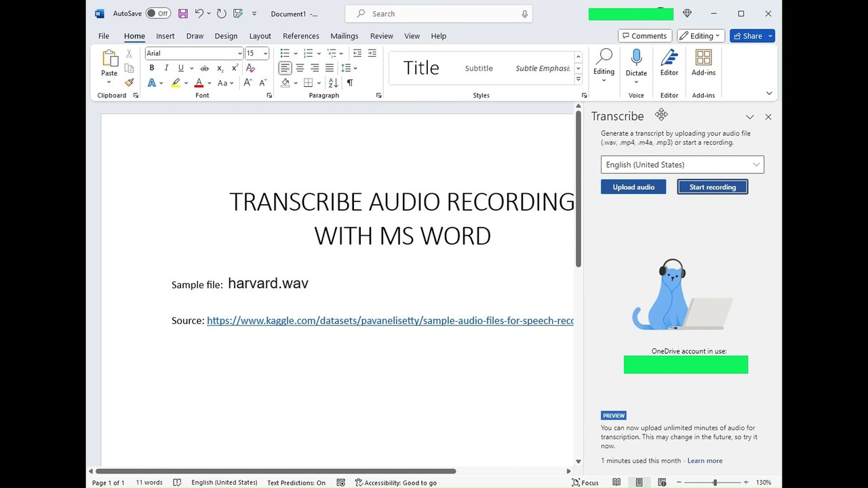Click the Paste clipboard icon

click(x=109, y=58)
